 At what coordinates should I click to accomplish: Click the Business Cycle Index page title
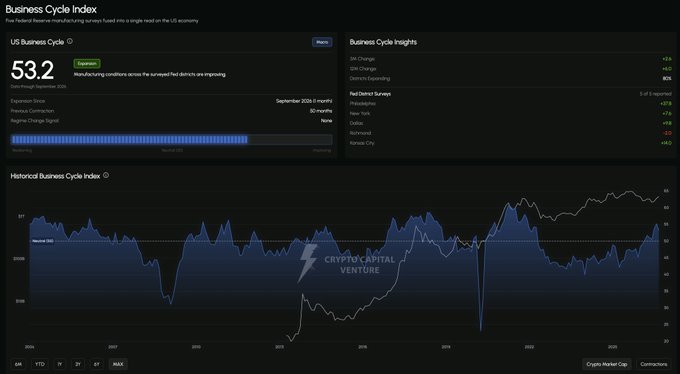[x=51, y=9]
